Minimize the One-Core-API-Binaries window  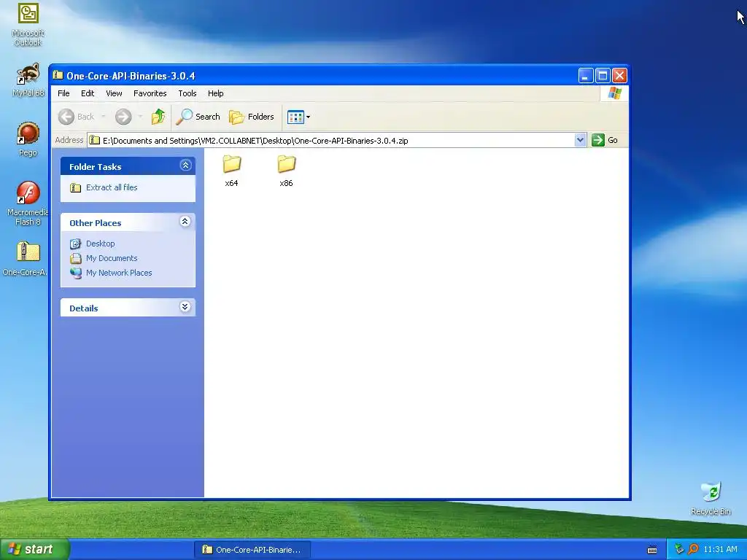[x=586, y=76]
